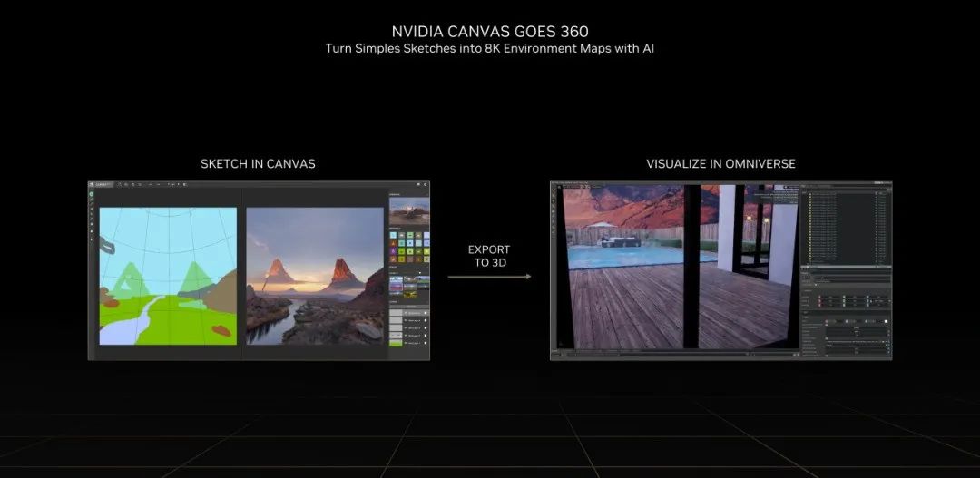Click the last icon of the Canvas top toolbar
The width and height of the screenshot is (980, 478).
(184, 184)
